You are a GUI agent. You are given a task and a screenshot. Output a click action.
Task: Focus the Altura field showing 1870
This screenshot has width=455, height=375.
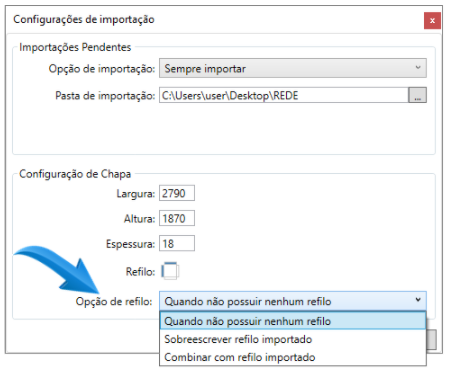(177, 219)
